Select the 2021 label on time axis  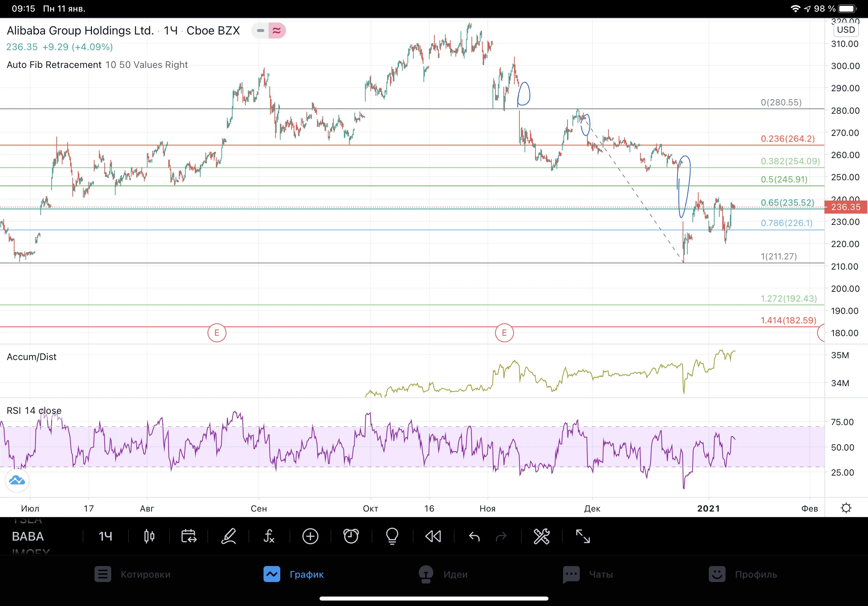(x=708, y=508)
